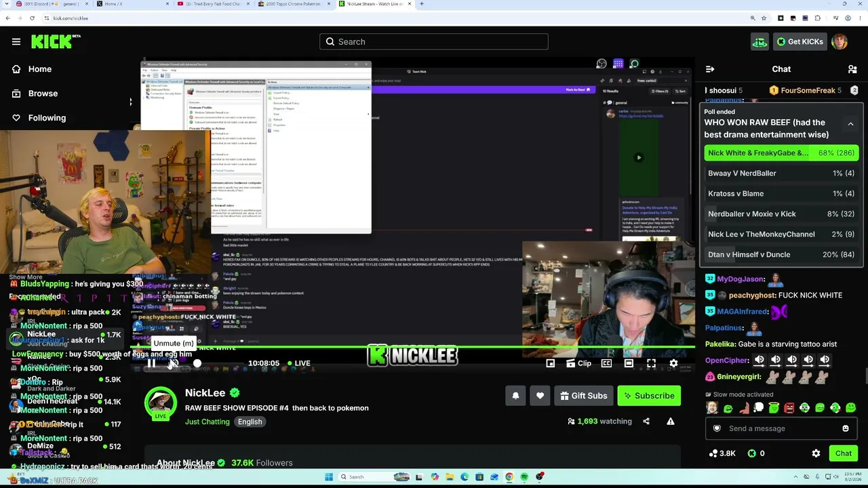The width and height of the screenshot is (868, 488).
Task: Click the Send a message chat input
Action: point(781,428)
